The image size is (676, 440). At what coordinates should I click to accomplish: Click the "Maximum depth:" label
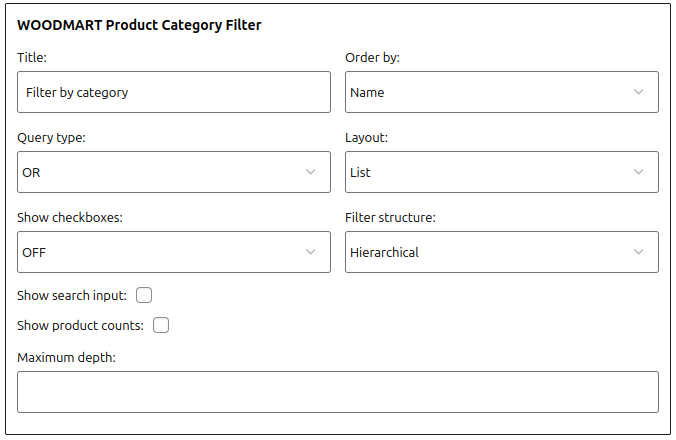click(x=67, y=357)
